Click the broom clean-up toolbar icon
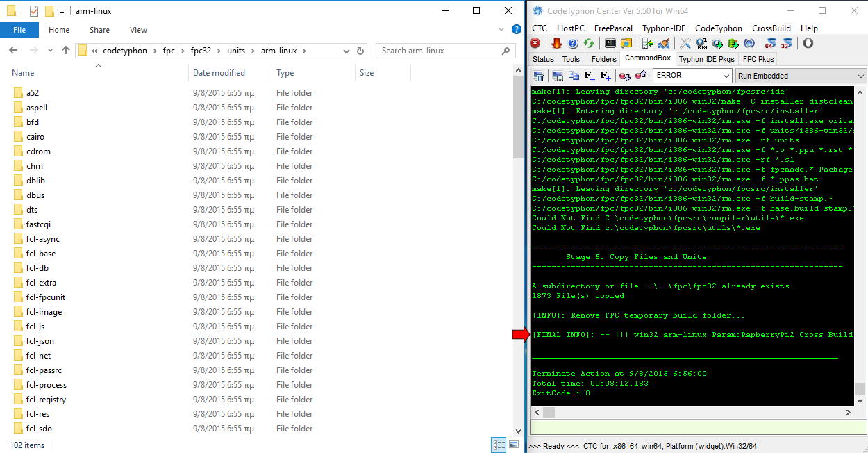 click(x=664, y=43)
